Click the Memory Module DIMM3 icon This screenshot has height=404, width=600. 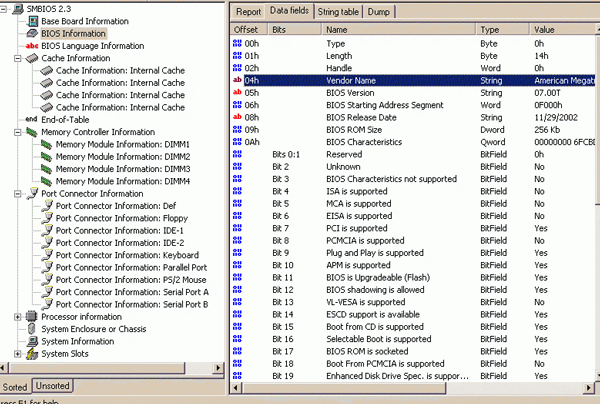click(46, 169)
